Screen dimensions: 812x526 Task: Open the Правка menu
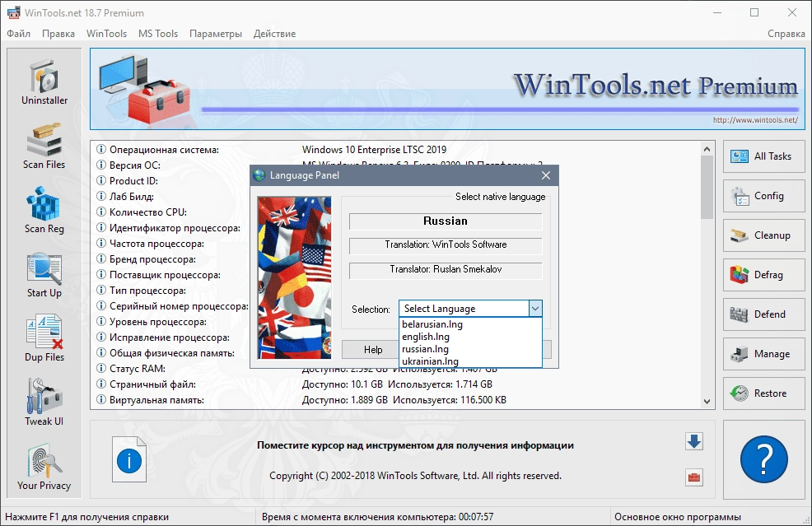point(58,34)
